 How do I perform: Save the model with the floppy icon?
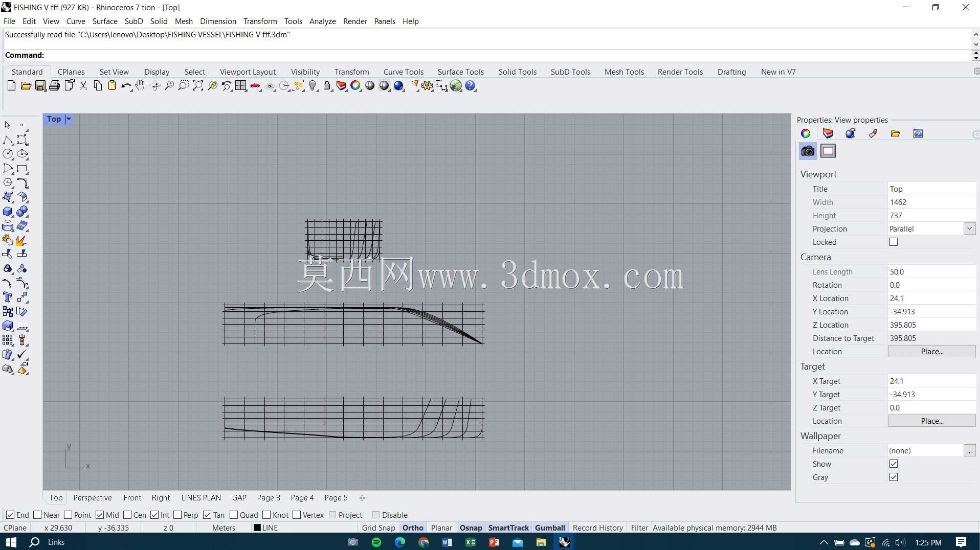(x=40, y=86)
